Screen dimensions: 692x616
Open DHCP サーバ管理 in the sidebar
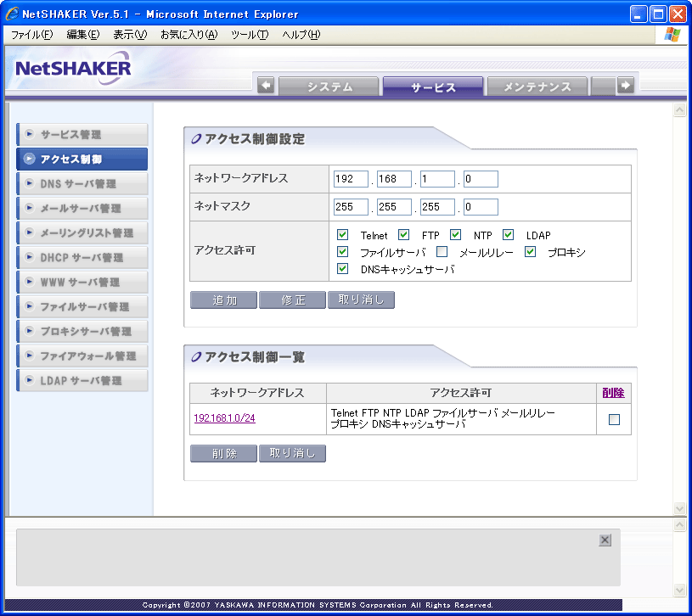pos(82,257)
